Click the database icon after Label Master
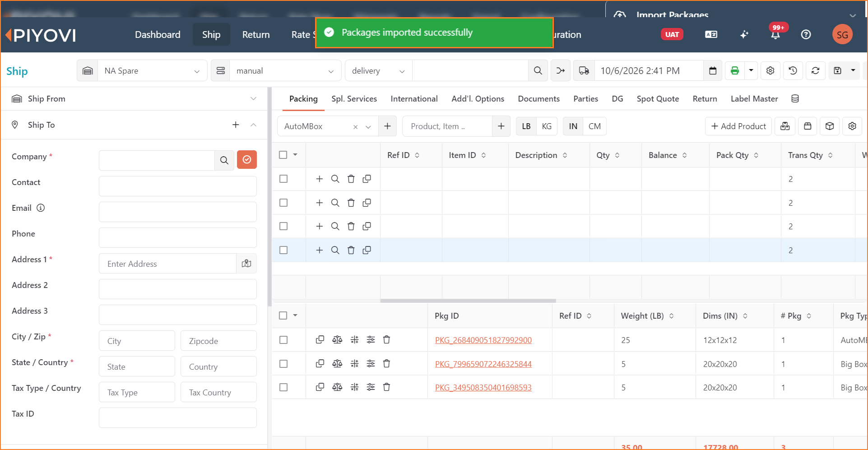The width and height of the screenshot is (868, 450). (x=795, y=99)
